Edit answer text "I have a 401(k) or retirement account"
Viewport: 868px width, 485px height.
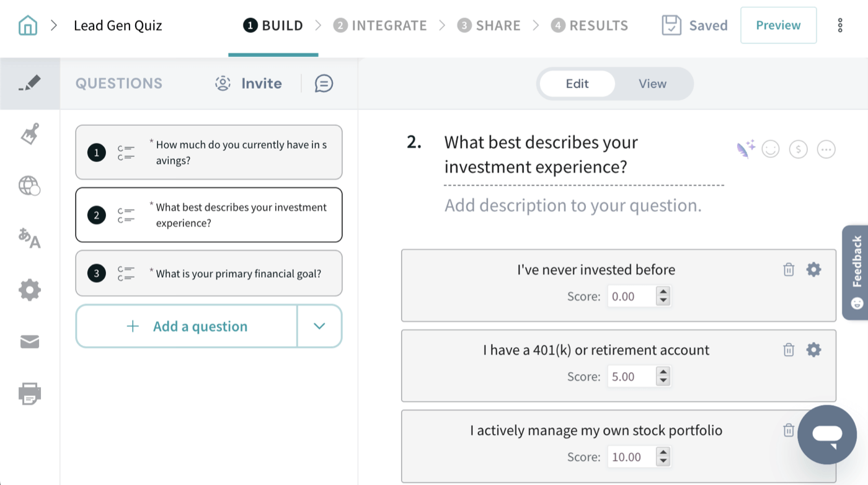coord(596,350)
